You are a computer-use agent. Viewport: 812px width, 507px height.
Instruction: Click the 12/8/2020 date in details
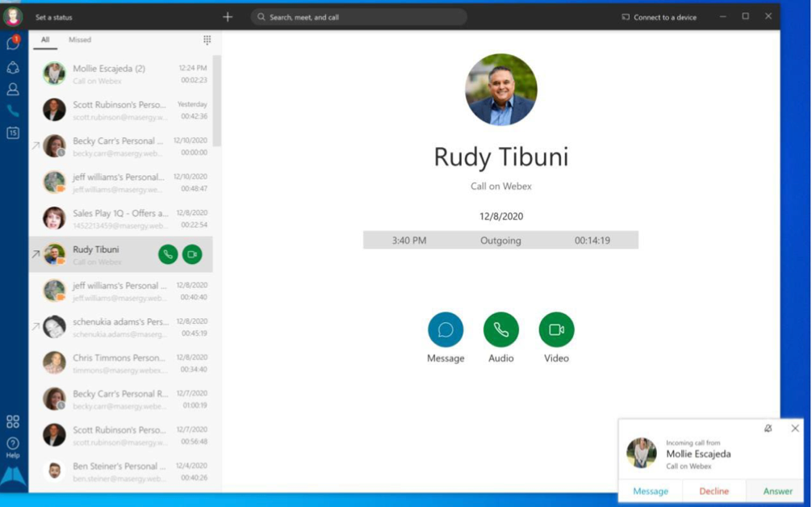click(500, 216)
